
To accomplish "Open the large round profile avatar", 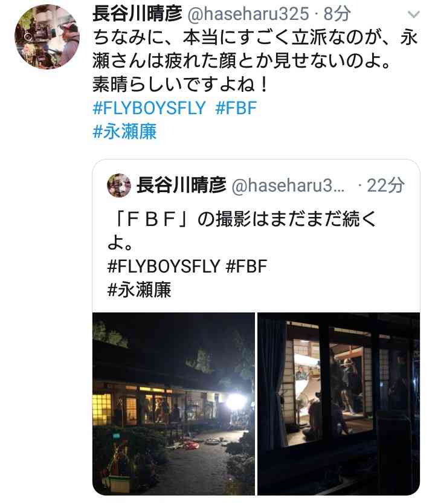I will (x=47, y=37).
